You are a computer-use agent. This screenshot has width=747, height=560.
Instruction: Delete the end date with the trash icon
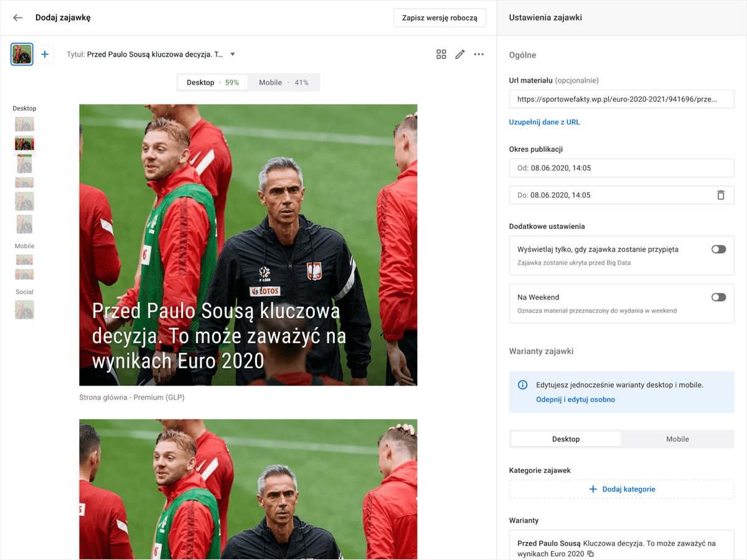[x=721, y=195]
